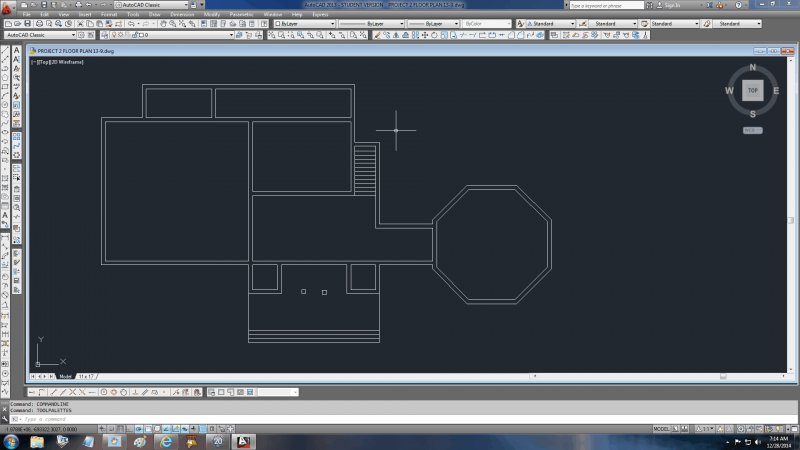Select the Array tool in Modify toolbar
This screenshot has height=450, width=800.
coord(415,35)
